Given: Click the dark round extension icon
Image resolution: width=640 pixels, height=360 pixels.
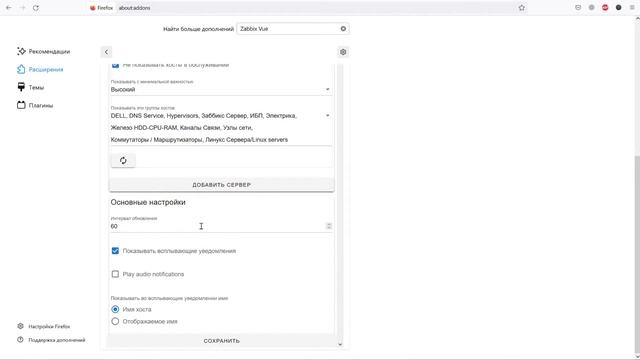Looking at the screenshot, I should (618, 8).
